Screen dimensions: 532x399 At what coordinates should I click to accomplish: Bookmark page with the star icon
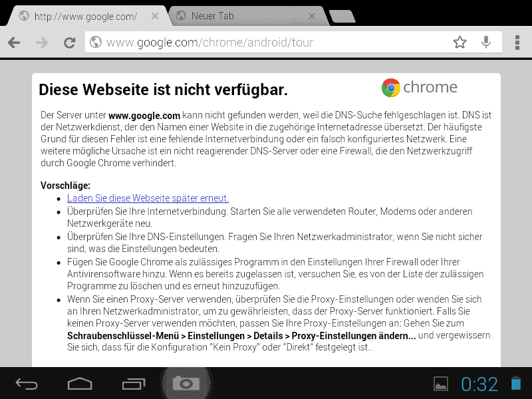pos(460,42)
